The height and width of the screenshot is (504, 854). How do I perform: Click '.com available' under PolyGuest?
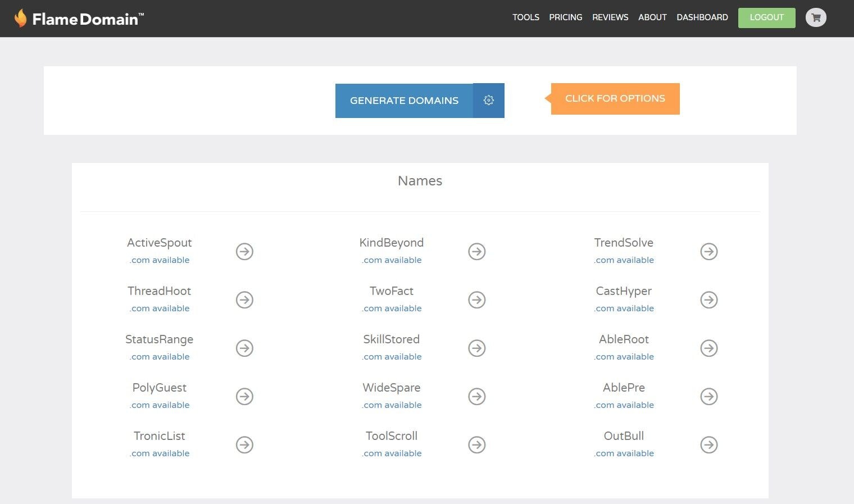[160, 405]
